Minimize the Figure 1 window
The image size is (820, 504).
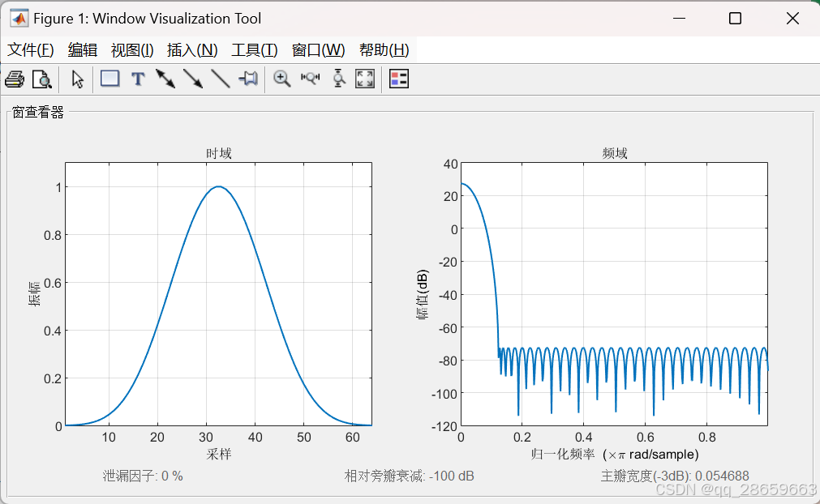click(x=680, y=19)
